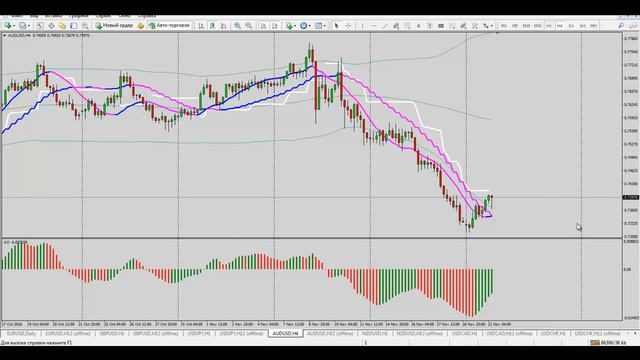
Task: Switch timeframe to D1
Action: 571,26
